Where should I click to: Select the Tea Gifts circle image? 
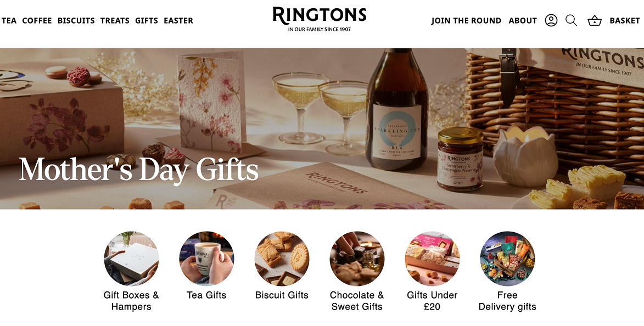[x=206, y=258]
